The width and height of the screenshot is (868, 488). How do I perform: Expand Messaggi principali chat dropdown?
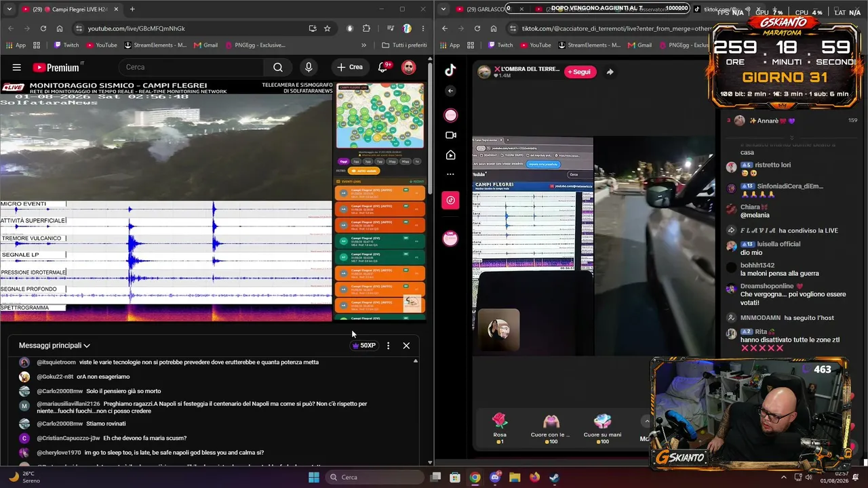[x=54, y=346]
